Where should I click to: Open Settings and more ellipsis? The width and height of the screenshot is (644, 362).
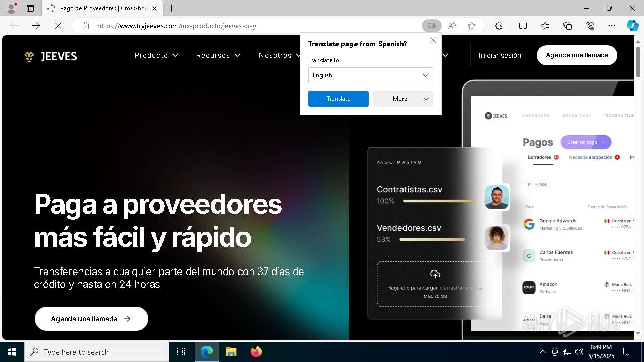point(612,26)
